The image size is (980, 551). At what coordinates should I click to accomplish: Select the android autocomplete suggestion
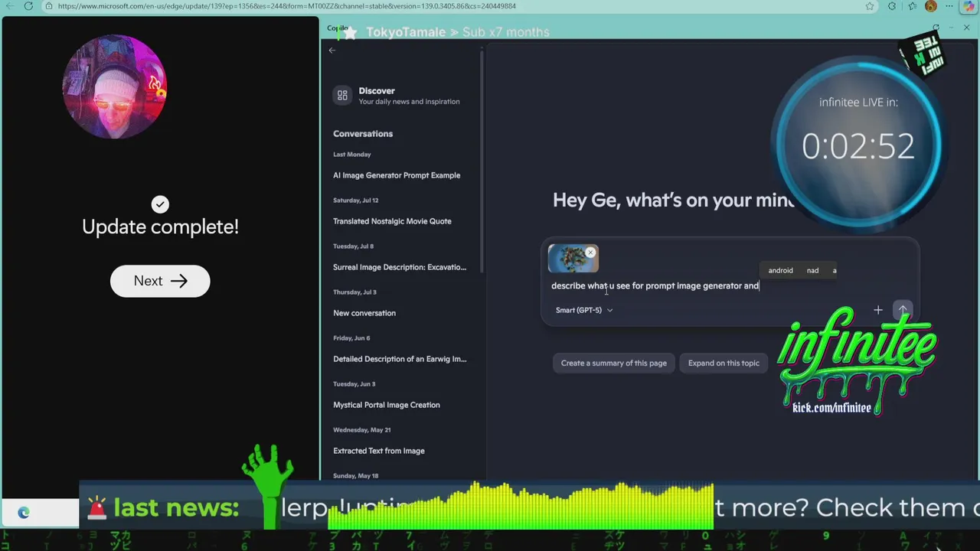point(780,270)
